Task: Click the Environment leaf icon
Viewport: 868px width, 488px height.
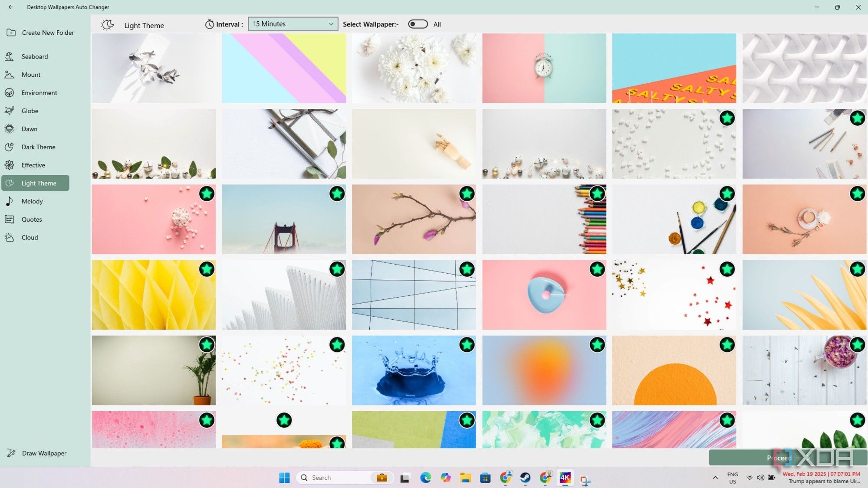Action: (10, 93)
